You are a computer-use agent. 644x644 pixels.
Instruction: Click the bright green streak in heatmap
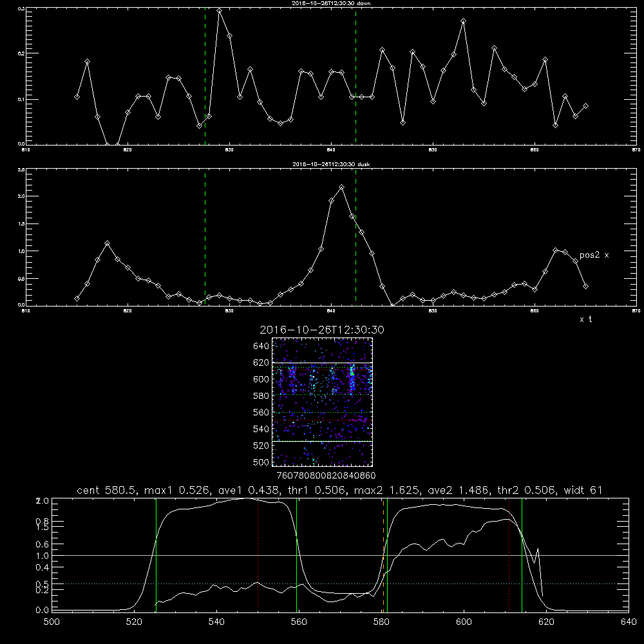pos(352,377)
